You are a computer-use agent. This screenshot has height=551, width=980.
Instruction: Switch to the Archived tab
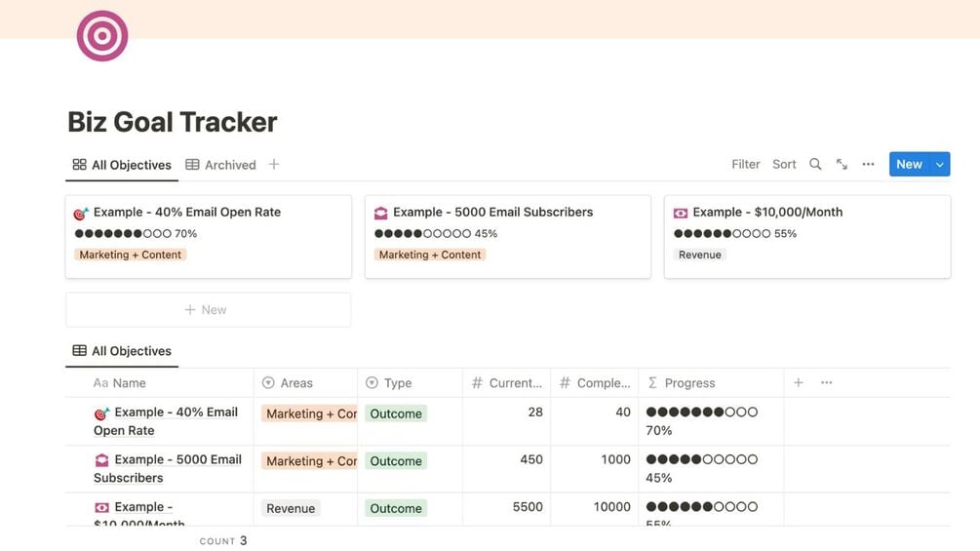pos(221,165)
